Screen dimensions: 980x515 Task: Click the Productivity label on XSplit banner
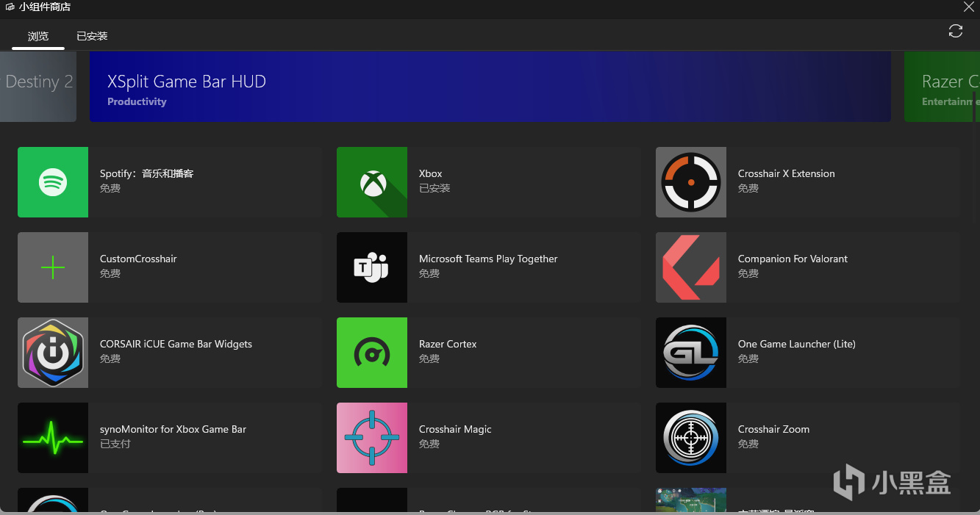(137, 102)
